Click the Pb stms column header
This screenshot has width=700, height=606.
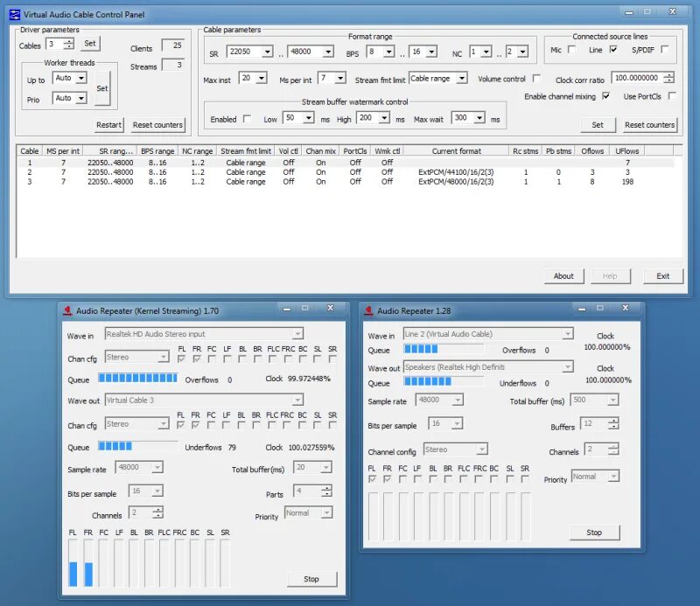pyautogui.click(x=558, y=150)
